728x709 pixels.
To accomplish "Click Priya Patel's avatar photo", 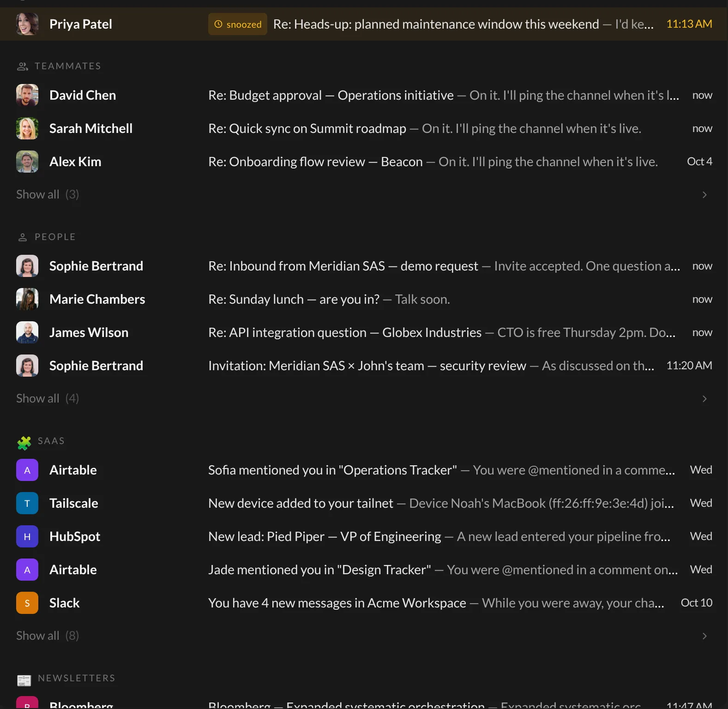I will (x=27, y=24).
